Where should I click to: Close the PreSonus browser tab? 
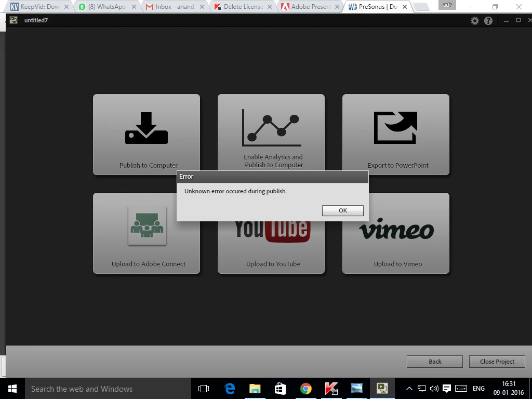pos(404,6)
